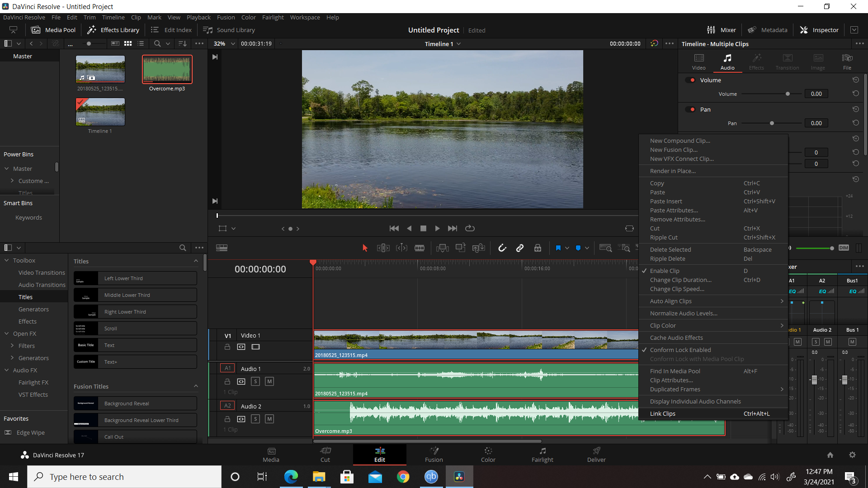Choose Normalize Audio Levels from context menu
Screen dimensions: 868x488
point(713,314)
